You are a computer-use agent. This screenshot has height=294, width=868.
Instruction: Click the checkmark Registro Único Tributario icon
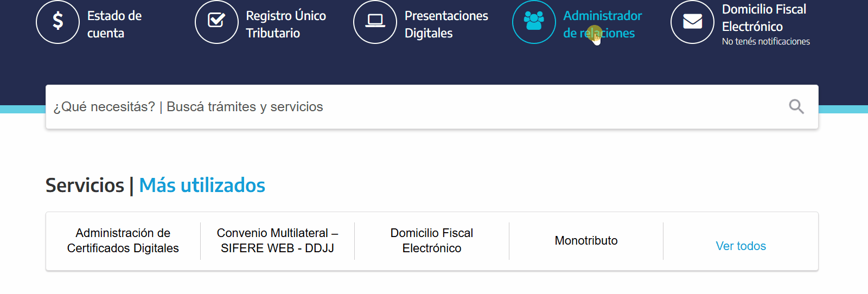(x=216, y=22)
